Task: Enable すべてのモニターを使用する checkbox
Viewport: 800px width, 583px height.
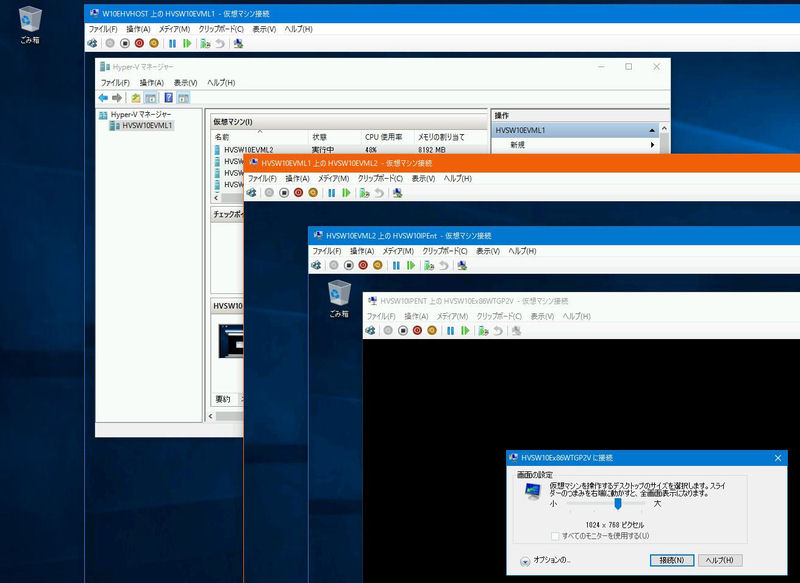Action: pyautogui.click(x=555, y=536)
